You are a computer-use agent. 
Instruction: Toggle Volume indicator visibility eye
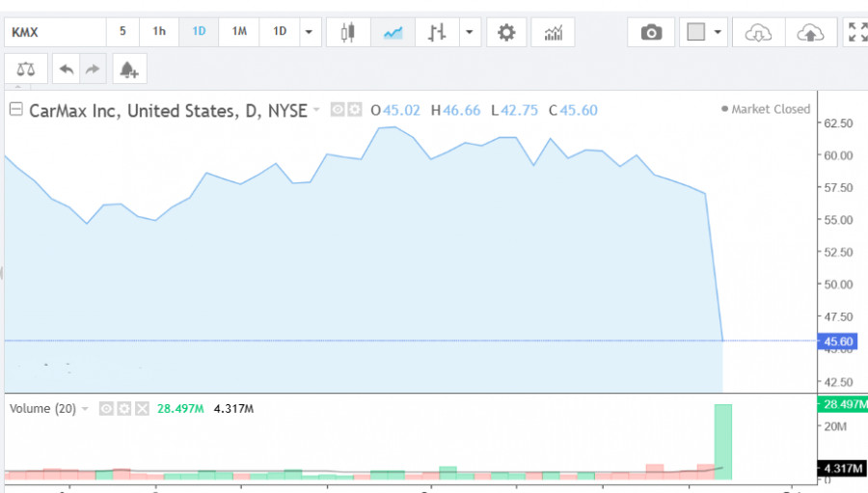click(106, 409)
